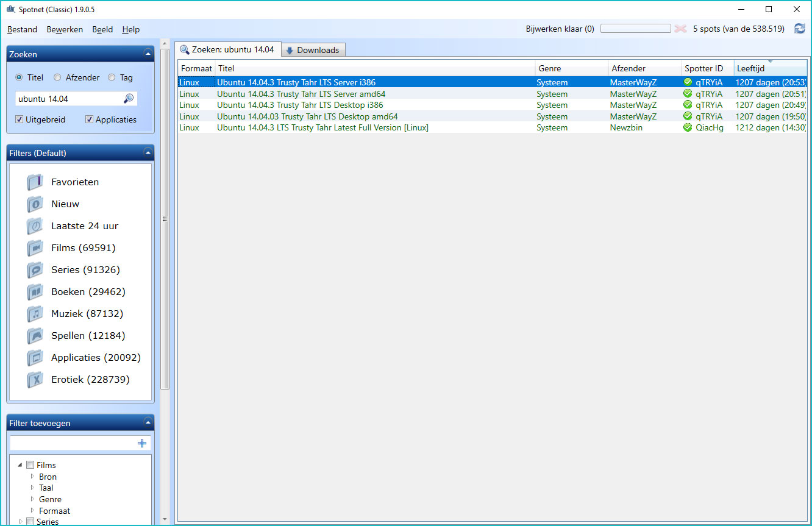The image size is (812, 526).
Task: Click the Muziek note folder icon
Action: click(x=35, y=314)
